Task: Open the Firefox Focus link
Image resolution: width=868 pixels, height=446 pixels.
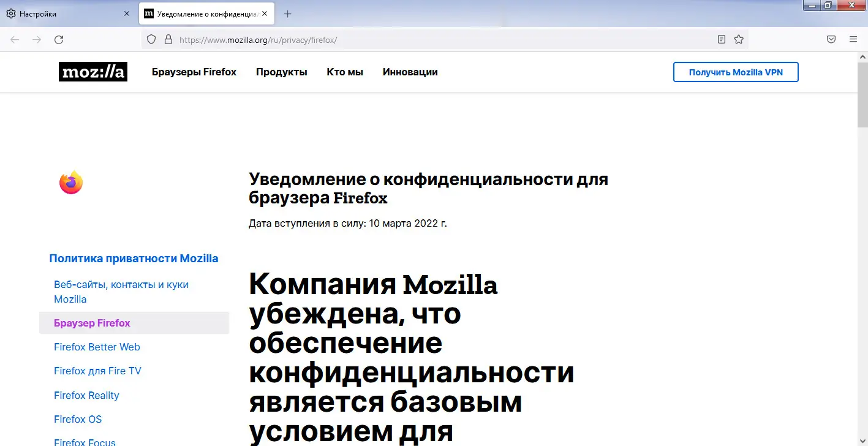Action: 85,442
